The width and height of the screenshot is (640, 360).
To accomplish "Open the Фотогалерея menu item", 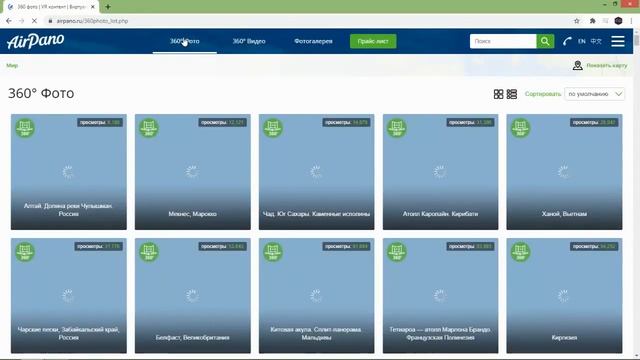I will [313, 41].
